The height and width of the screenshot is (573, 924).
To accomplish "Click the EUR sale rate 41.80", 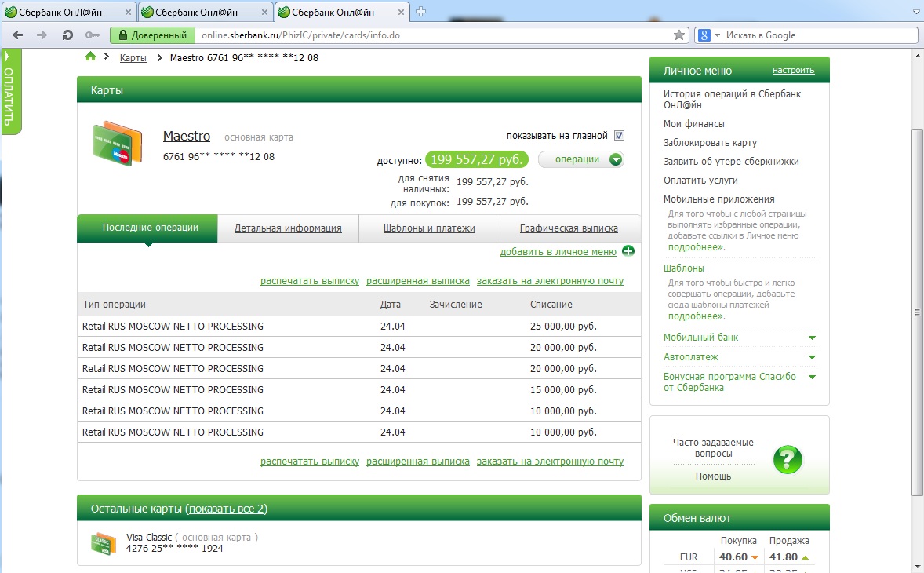I will [783, 557].
